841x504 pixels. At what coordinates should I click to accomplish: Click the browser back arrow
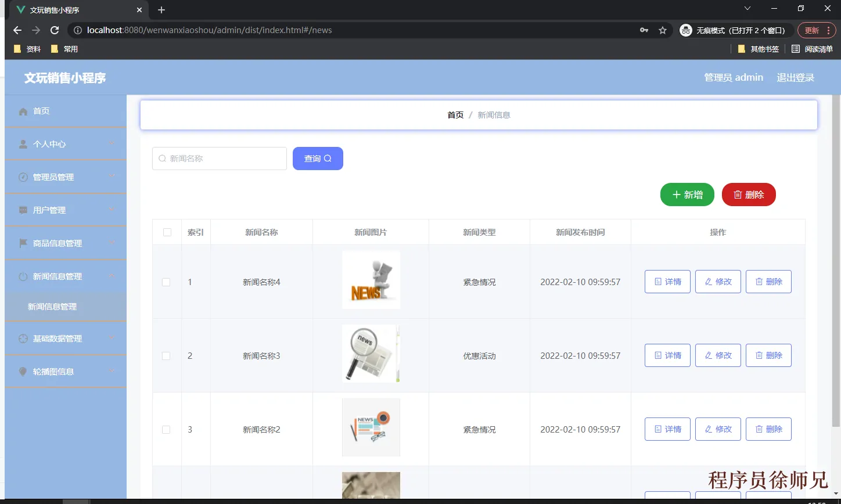point(17,30)
